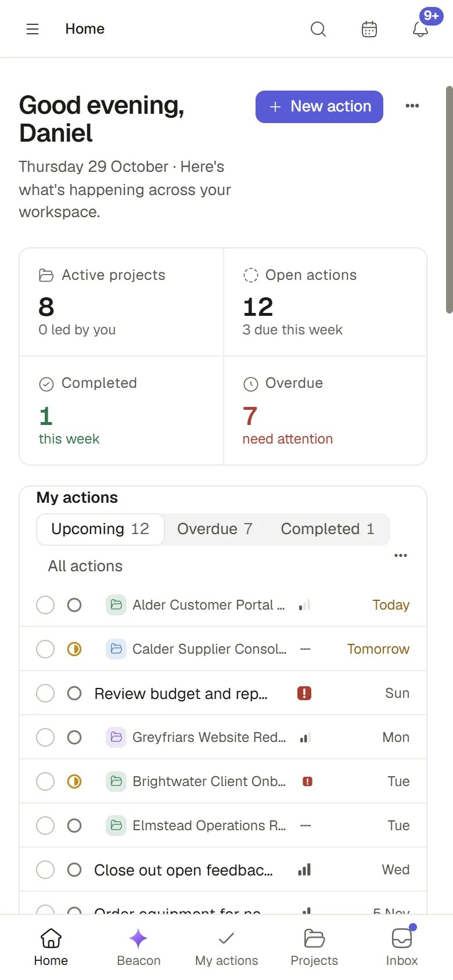Mark Close out open feedback action complete
The width and height of the screenshot is (453, 980).
click(45, 870)
